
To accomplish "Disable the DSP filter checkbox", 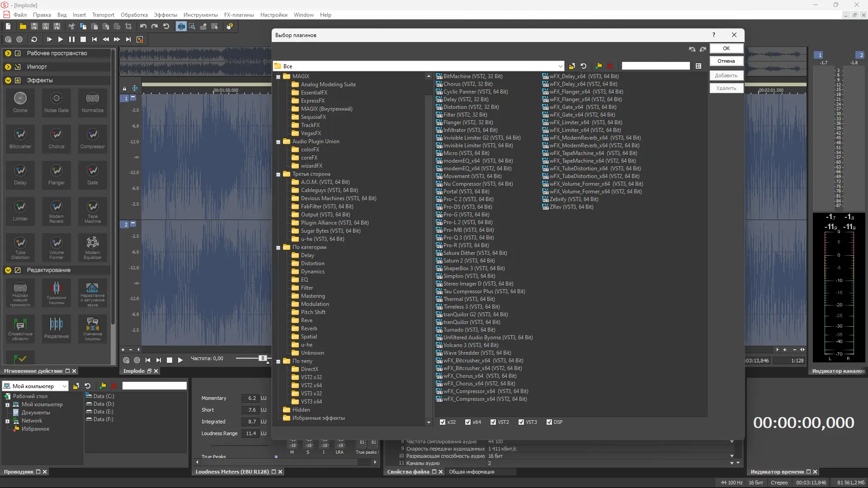I will (x=549, y=422).
